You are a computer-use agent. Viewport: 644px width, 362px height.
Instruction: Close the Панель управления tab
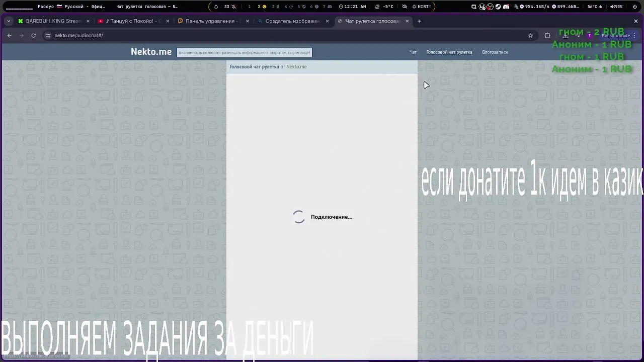click(248, 21)
